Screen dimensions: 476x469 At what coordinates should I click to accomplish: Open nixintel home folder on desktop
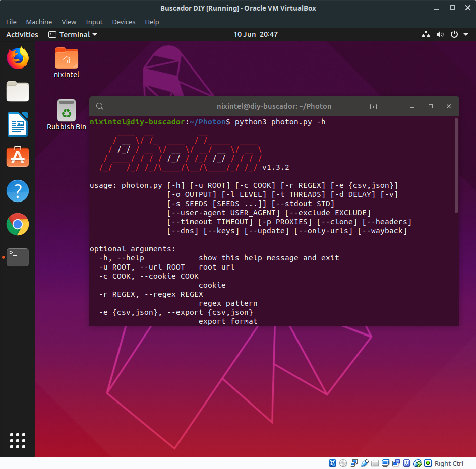(67, 63)
